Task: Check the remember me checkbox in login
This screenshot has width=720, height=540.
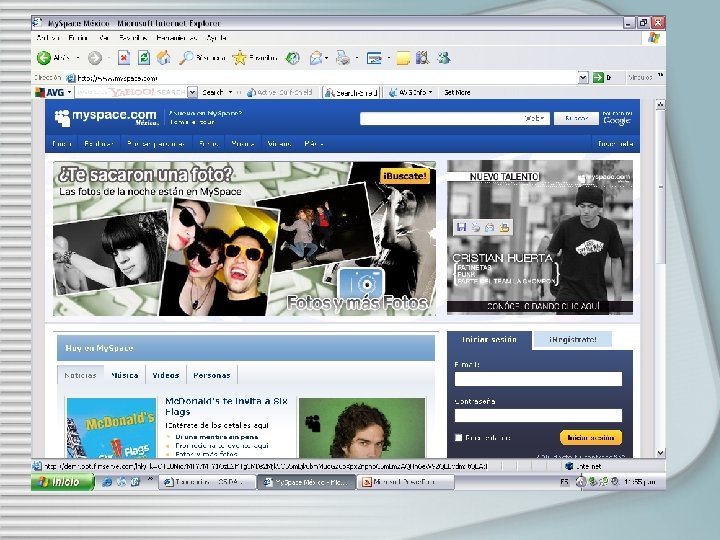Action: pyautogui.click(x=458, y=438)
